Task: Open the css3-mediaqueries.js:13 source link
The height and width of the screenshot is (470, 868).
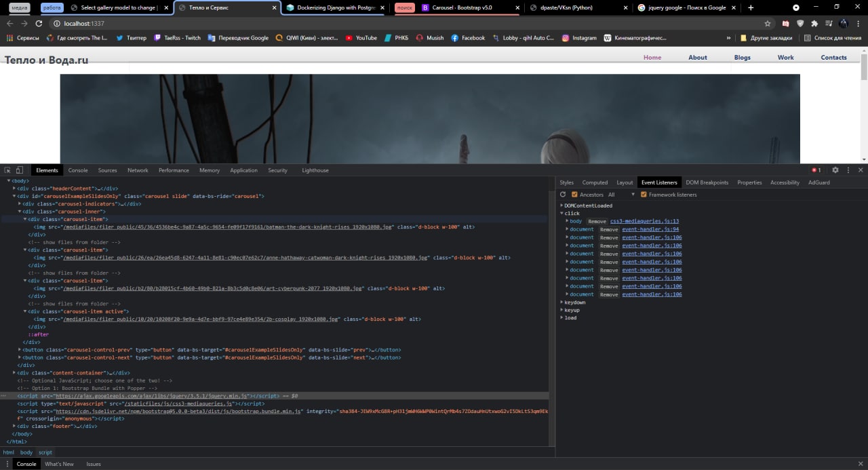Action: (x=644, y=221)
